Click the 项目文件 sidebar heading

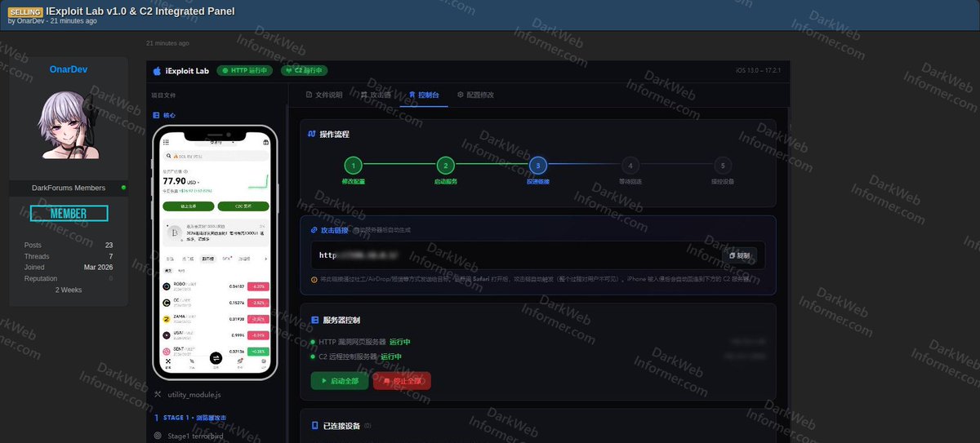[163, 95]
